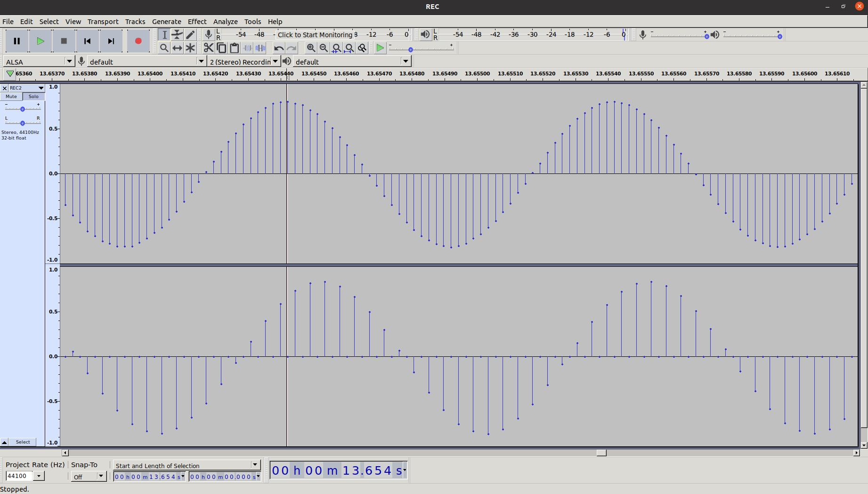Open the File menu

8,22
